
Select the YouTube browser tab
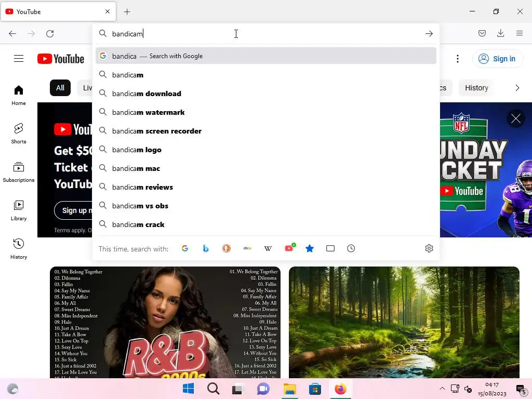(x=58, y=12)
